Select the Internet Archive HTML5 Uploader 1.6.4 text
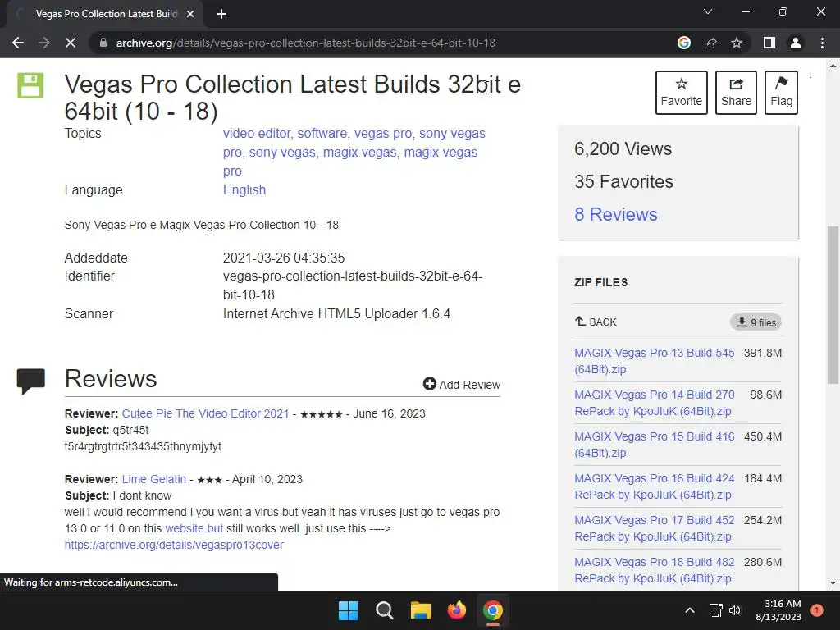This screenshot has width=840, height=630. [x=336, y=314]
